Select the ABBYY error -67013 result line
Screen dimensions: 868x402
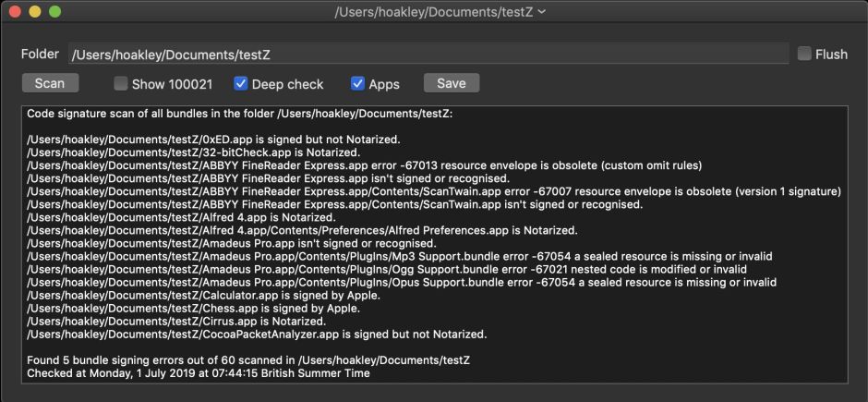365,165
